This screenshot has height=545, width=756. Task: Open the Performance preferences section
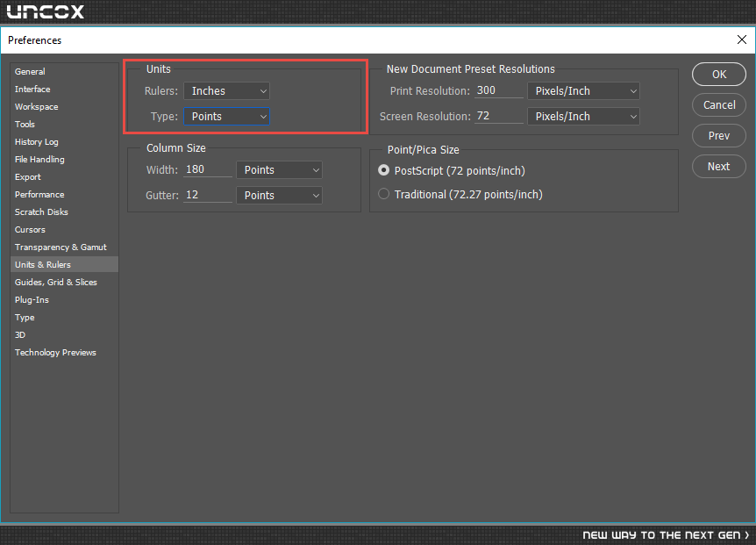click(64, 194)
